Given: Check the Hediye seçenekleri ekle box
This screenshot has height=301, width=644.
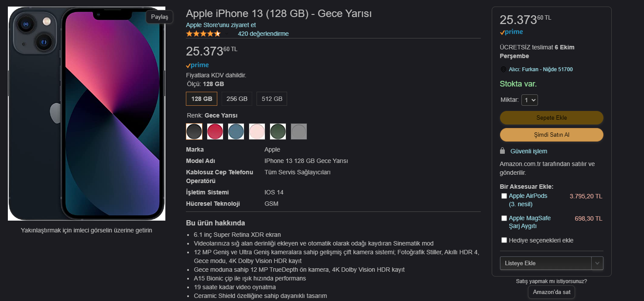Looking at the screenshot, I should click(504, 240).
